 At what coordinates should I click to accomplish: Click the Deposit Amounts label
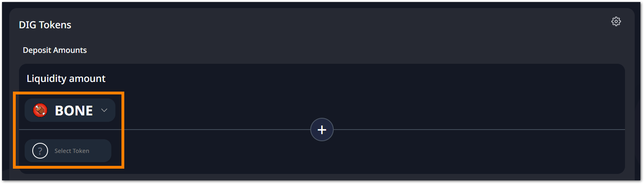pyautogui.click(x=54, y=50)
